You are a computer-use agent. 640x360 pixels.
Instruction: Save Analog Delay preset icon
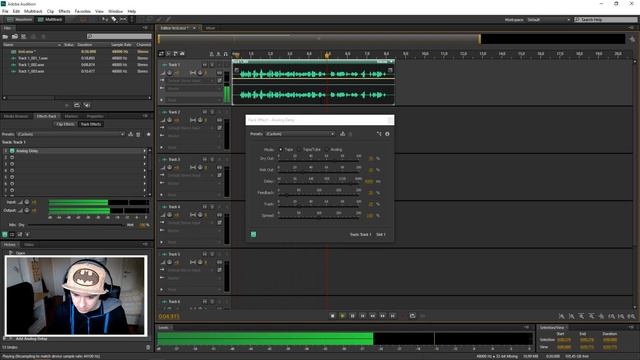[x=342, y=134]
